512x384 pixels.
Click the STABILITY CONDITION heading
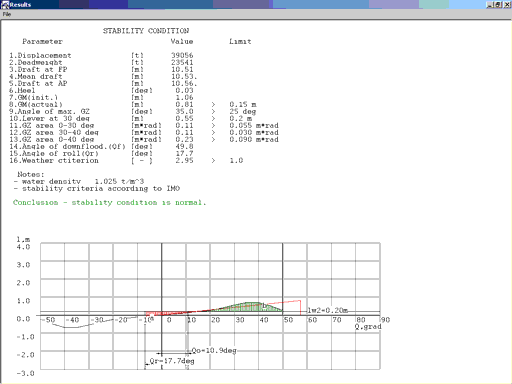146,31
